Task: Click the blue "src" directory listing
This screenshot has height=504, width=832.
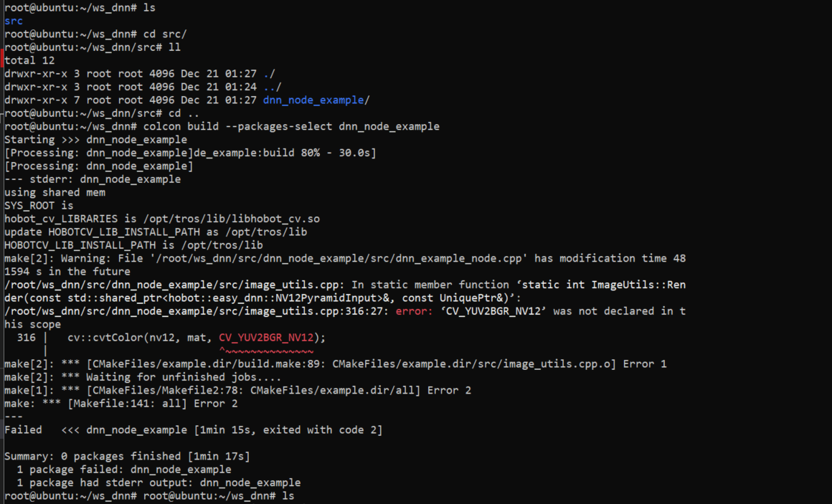Action: tap(14, 21)
